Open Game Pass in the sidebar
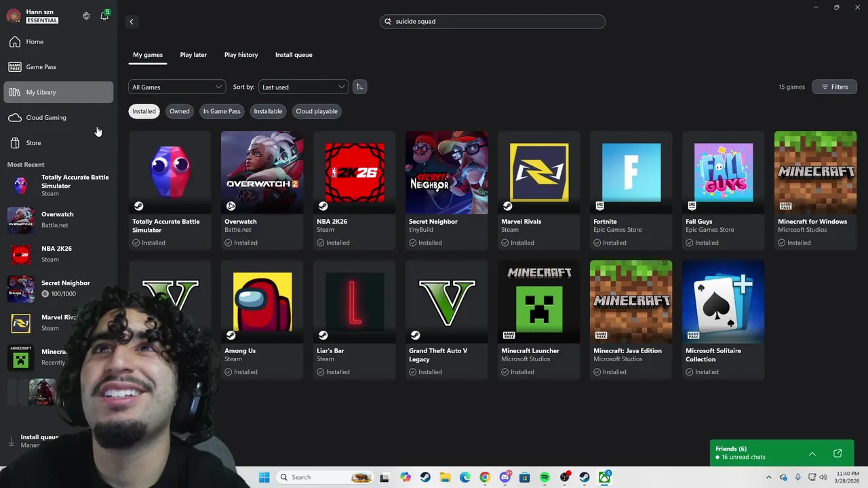 58,67
